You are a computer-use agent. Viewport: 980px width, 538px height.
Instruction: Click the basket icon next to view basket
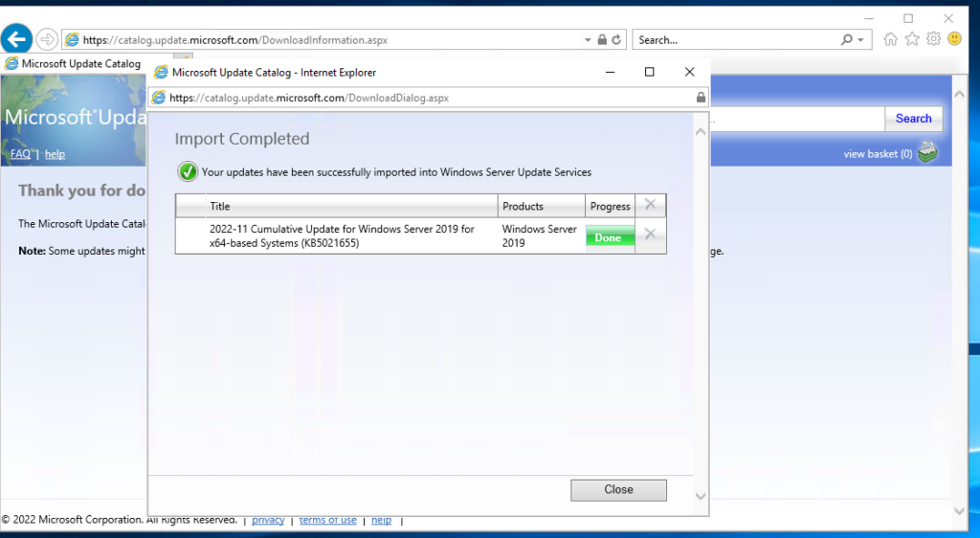(x=927, y=152)
